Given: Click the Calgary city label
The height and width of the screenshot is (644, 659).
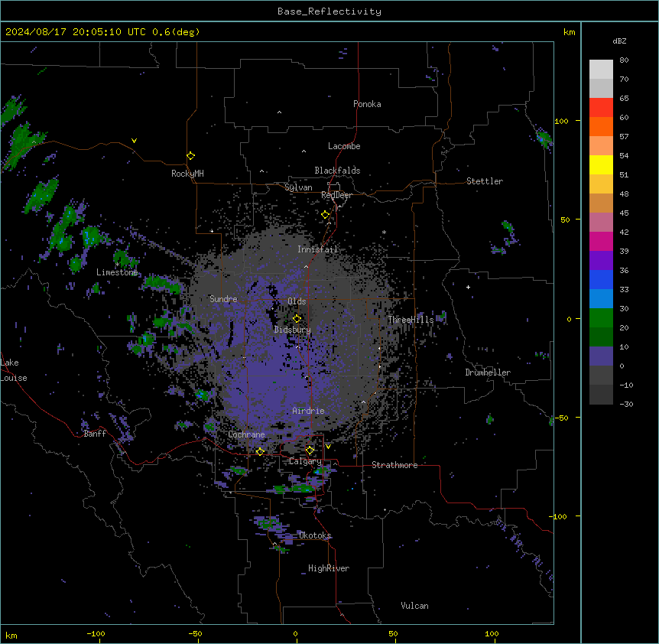Looking at the screenshot, I should [x=305, y=461].
